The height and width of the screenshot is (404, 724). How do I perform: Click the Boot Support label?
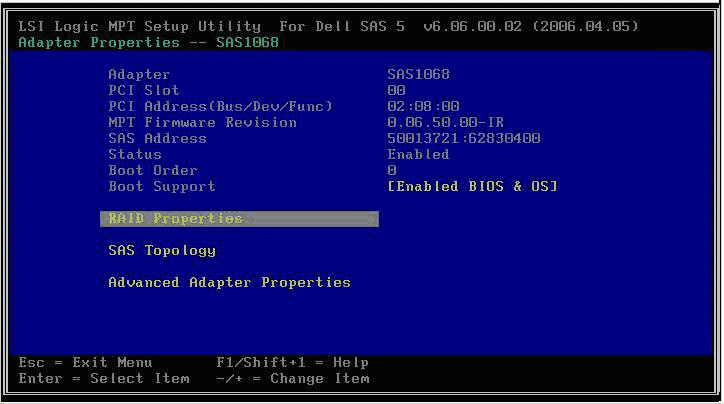coord(162,186)
